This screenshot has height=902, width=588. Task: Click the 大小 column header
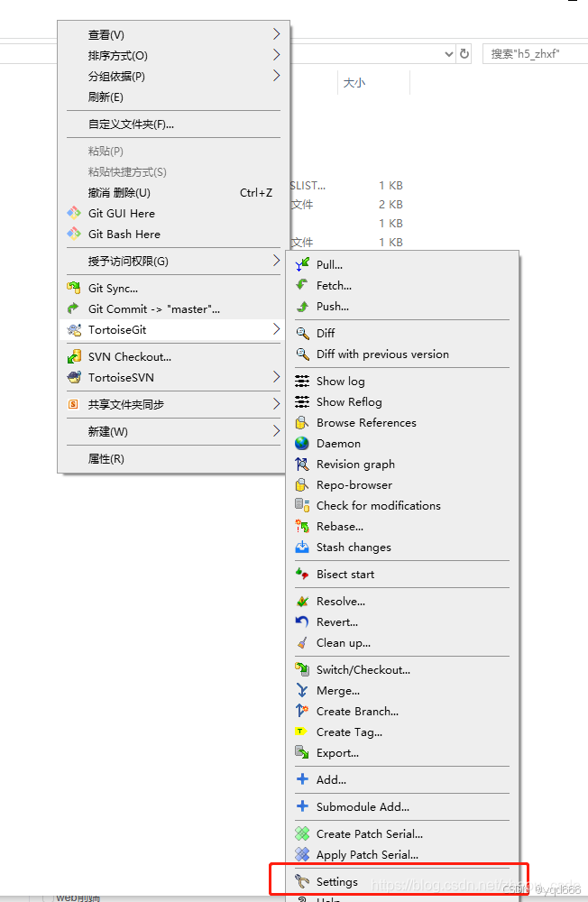coord(373,83)
